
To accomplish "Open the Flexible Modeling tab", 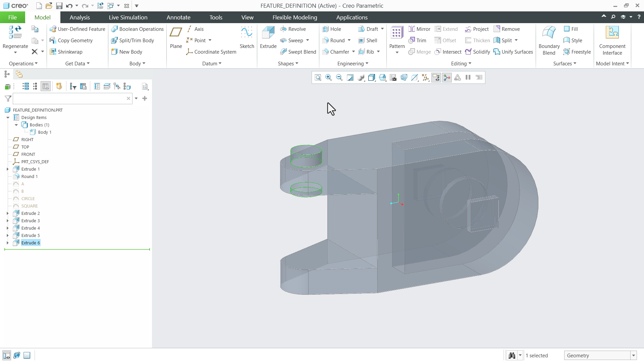I will click(295, 17).
